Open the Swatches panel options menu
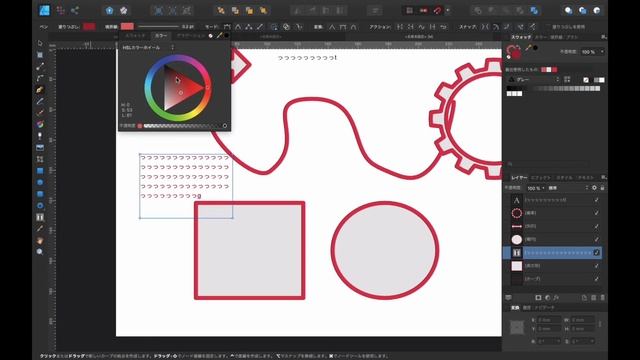 tap(603, 37)
